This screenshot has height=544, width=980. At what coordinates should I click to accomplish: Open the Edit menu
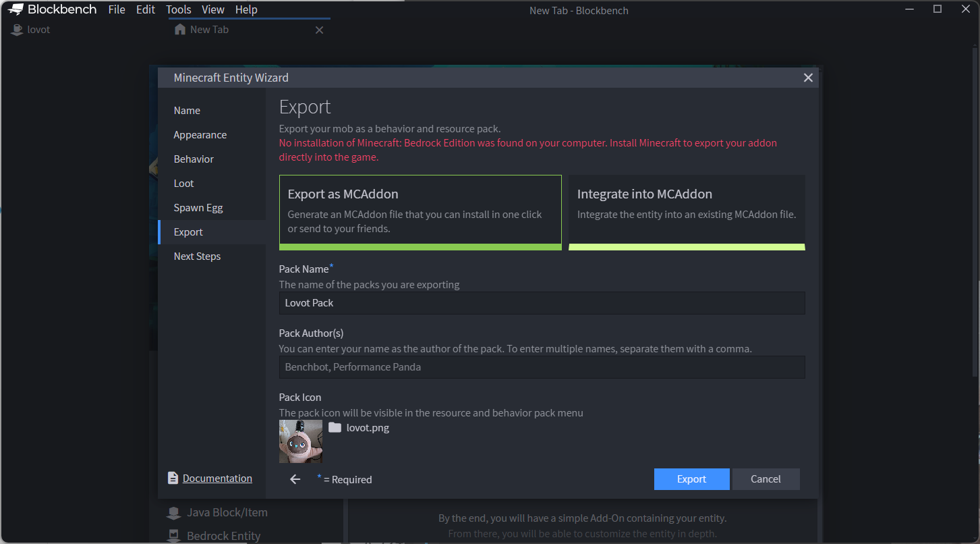pyautogui.click(x=146, y=9)
